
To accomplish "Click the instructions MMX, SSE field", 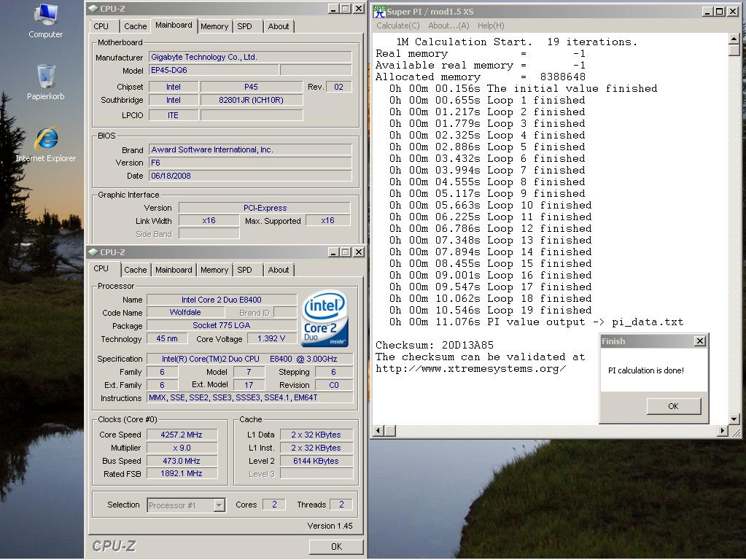I will point(250,397).
